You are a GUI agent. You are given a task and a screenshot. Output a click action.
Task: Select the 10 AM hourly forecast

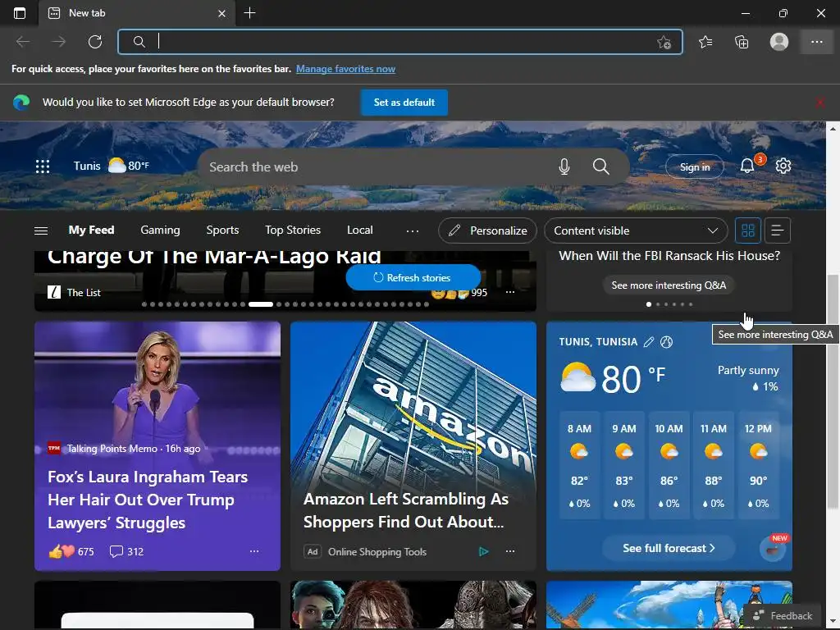point(669,465)
